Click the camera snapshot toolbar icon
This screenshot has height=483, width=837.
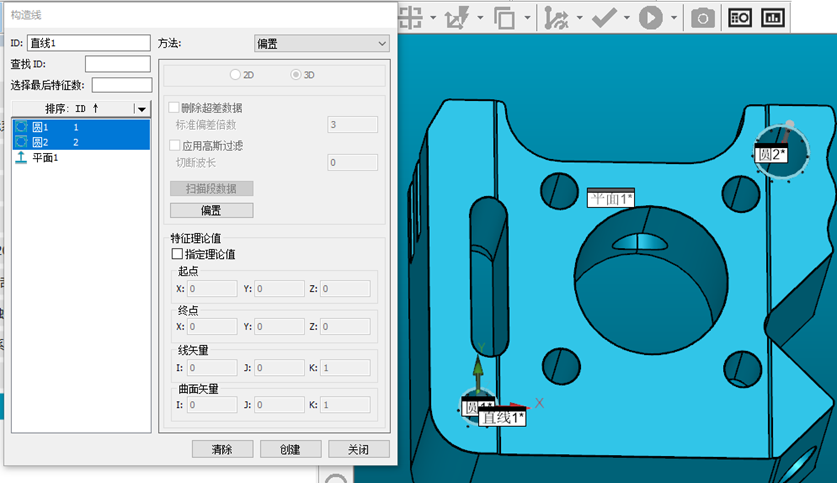(703, 17)
